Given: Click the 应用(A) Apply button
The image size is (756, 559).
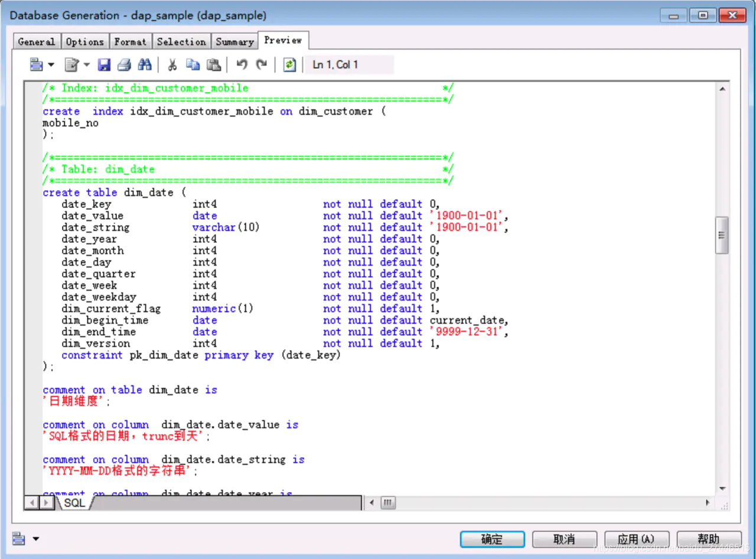Looking at the screenshot, I should click(636, 539).
